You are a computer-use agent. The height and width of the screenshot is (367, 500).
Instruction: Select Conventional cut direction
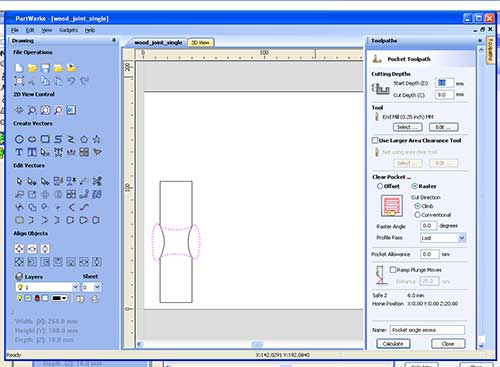click(417, 215)
